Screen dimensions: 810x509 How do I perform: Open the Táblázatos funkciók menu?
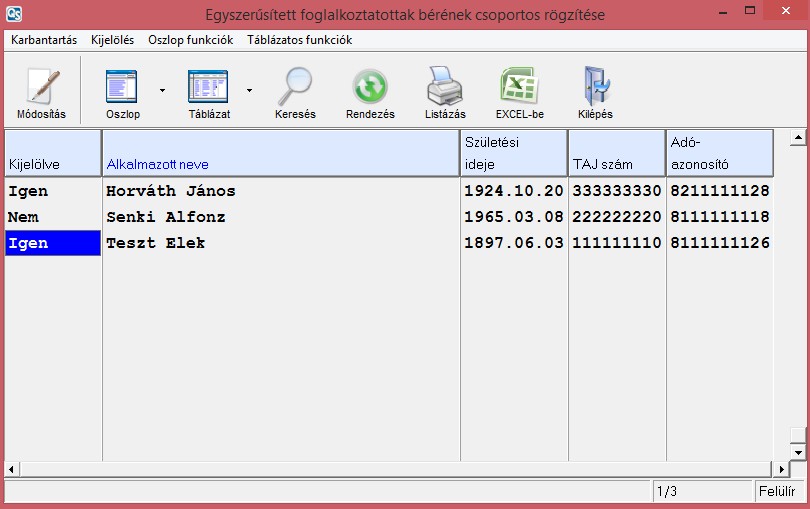coord(299,40)
